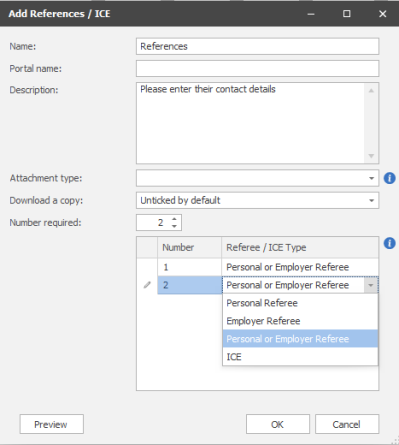This screenshot has height=445, width=399.
Task: Click the Cancel button
Action: tap(347, 424)
